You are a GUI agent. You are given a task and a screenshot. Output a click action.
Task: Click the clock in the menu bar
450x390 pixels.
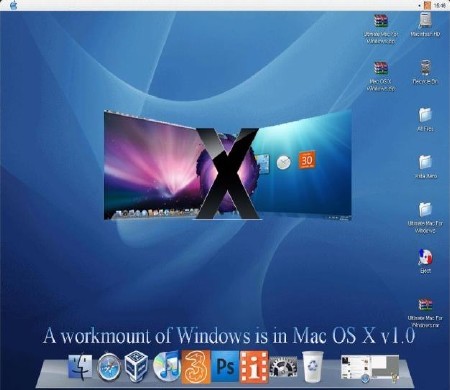click(440, 5)
